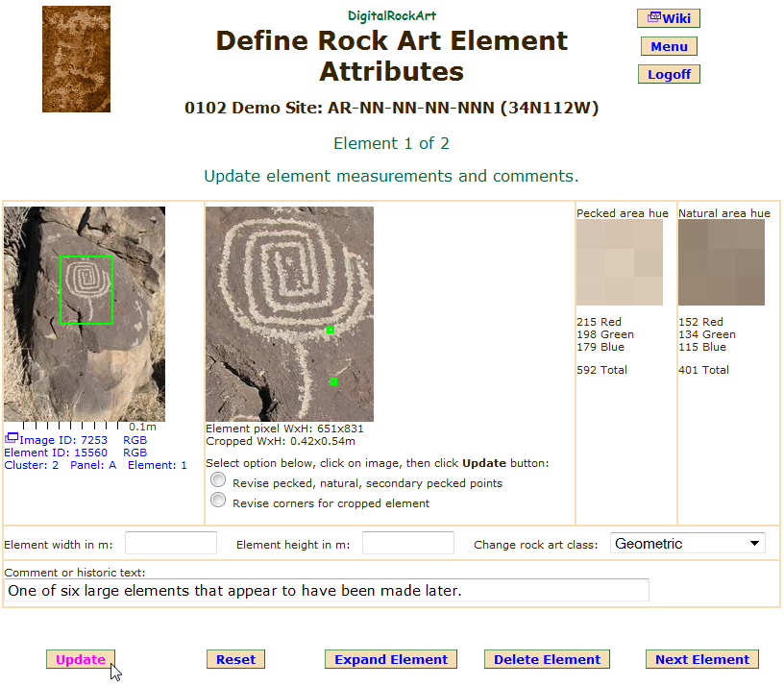Click Delete Element button
This screenshot has height=686, width=784.
click(547, 659)
